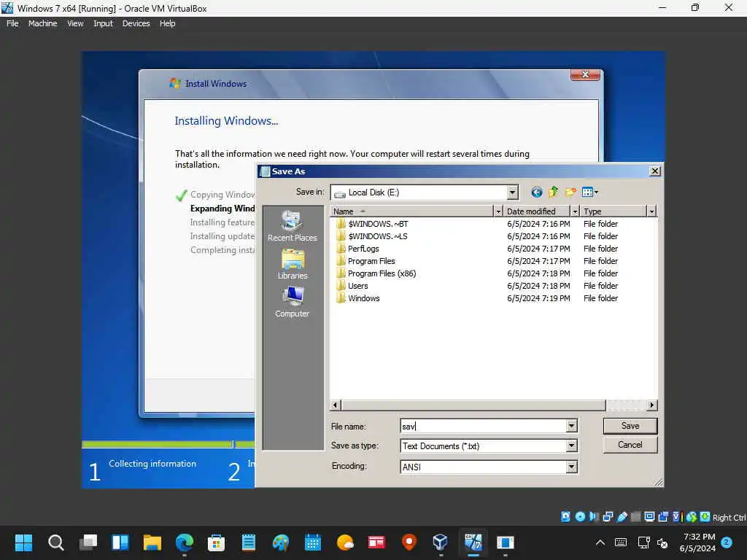Open the VirtualBox Machine menu
The height and width of the screenshot is (560, 747).
pyautogui.click(x=42, y=23)
